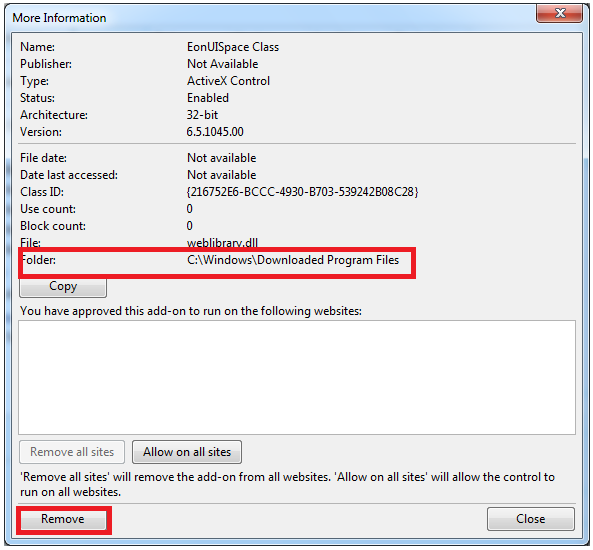Click the Remove all sites button

(x=72, y=452)
